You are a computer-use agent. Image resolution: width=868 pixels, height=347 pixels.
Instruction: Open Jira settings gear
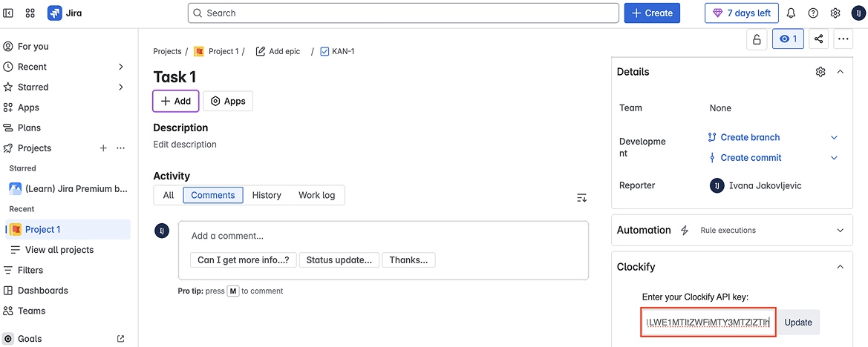(x=835, y=13)
